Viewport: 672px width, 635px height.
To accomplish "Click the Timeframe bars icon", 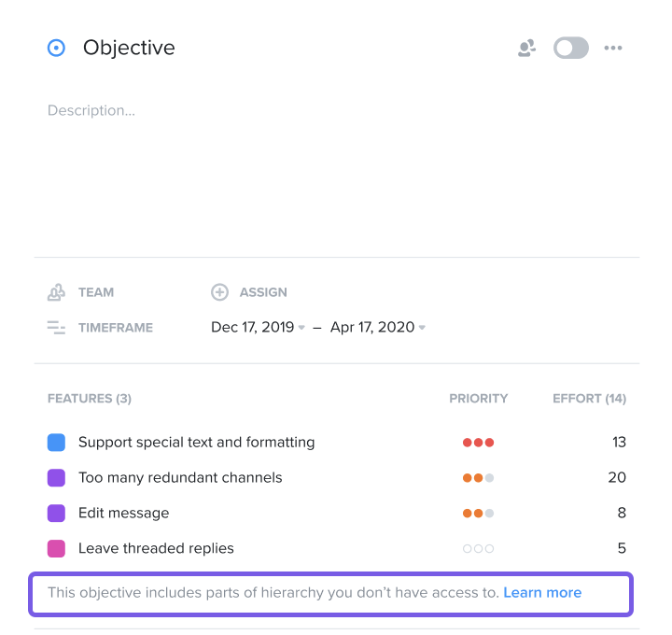I will tap(56, 328).
